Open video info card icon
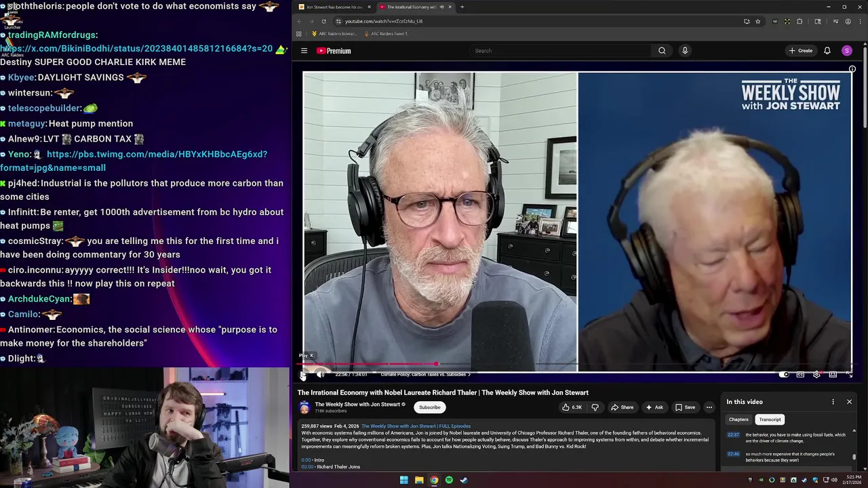The height and width of the screenshot is (488, 868). click(852, 69)
